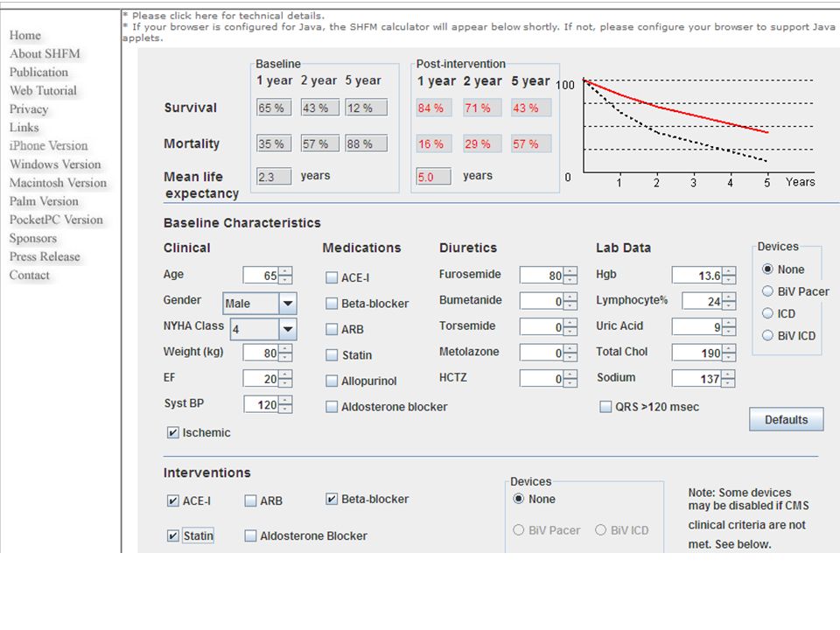The image size is (840, 630).
Task: Click the post-intervention 1 year survival 84 %
Action: (434, 108)
